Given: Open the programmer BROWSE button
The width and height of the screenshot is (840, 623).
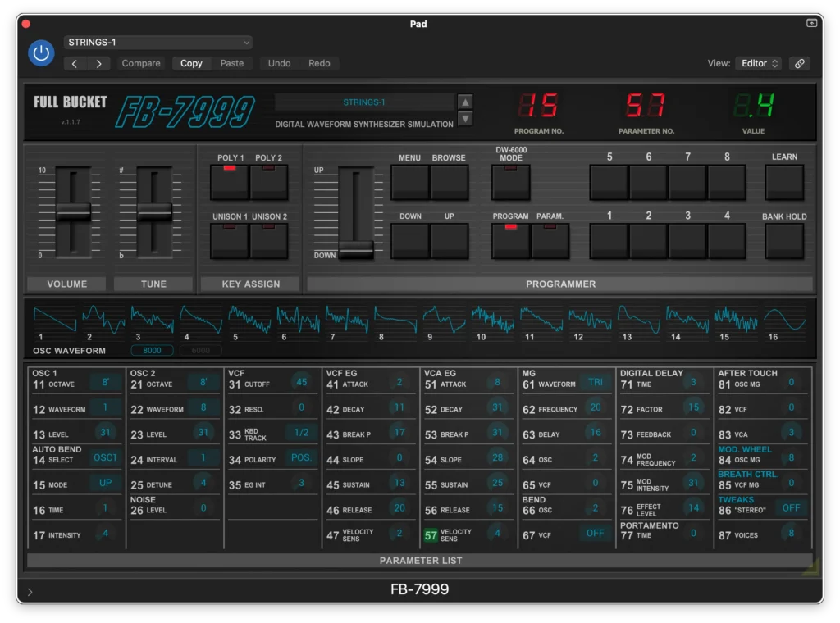Looking at the screenshot, I should pyautogui.click(x=449, y=182).
